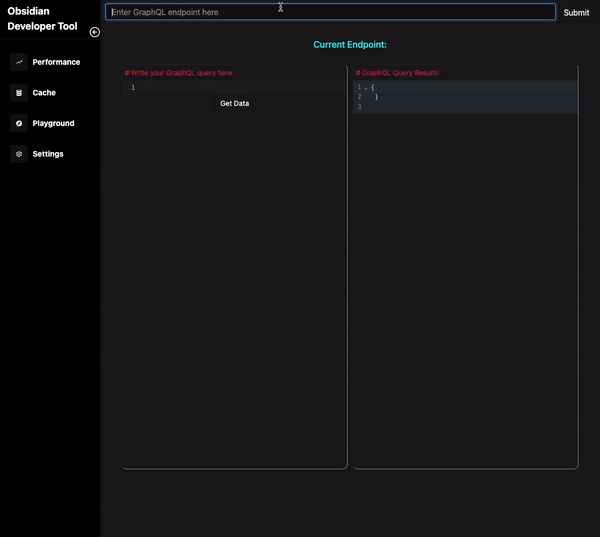Viewport: 600px width, 537px height.
Task: Click the Settings gear icon
Action: coord(19,154)
